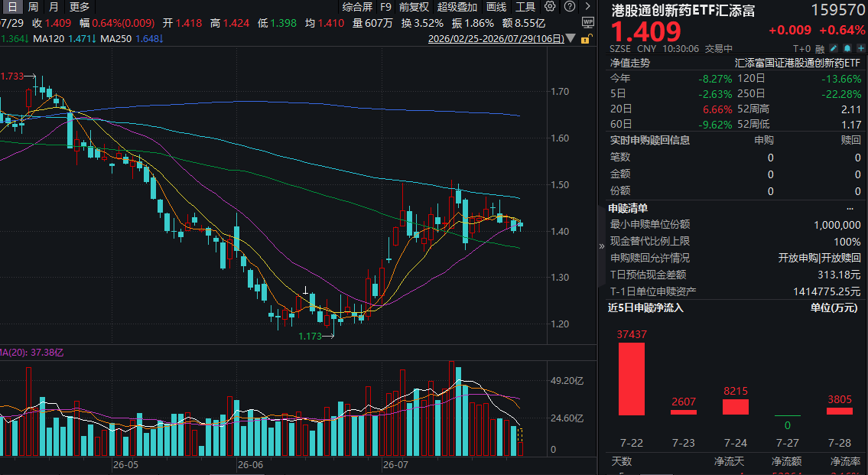Switch to the 月 monthly chart tab
The height and width of the screenshot is (475, 868).
(53, 7)
